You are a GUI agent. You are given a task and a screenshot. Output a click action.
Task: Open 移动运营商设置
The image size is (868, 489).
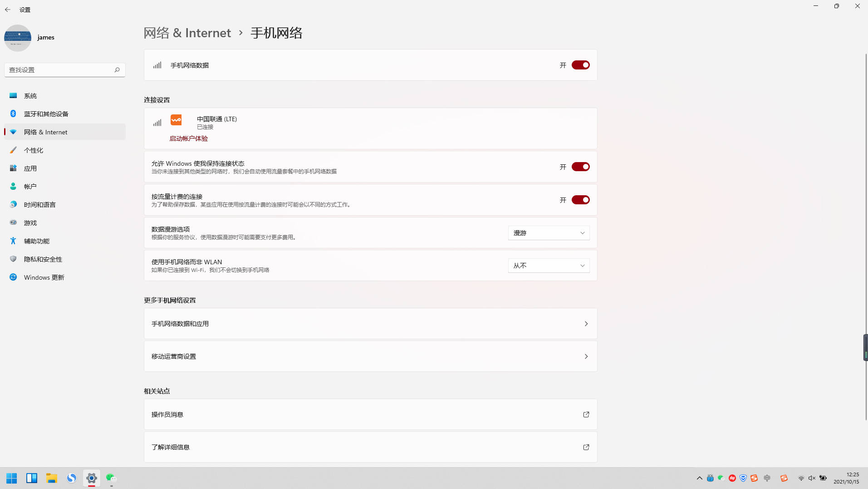point(370,356)
